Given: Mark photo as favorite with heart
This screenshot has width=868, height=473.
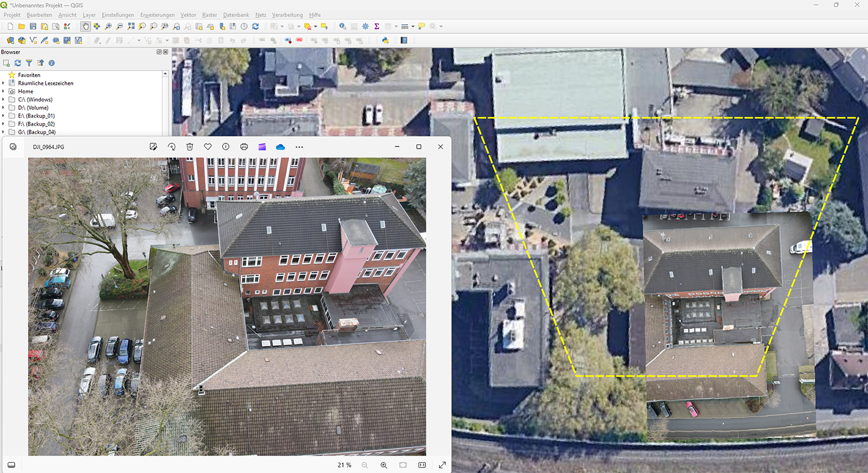Looking at the screenshot, I should 208,146.
